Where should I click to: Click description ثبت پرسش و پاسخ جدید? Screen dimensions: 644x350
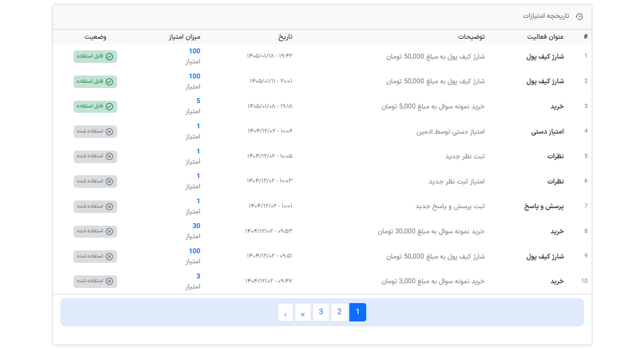(450, 207)
